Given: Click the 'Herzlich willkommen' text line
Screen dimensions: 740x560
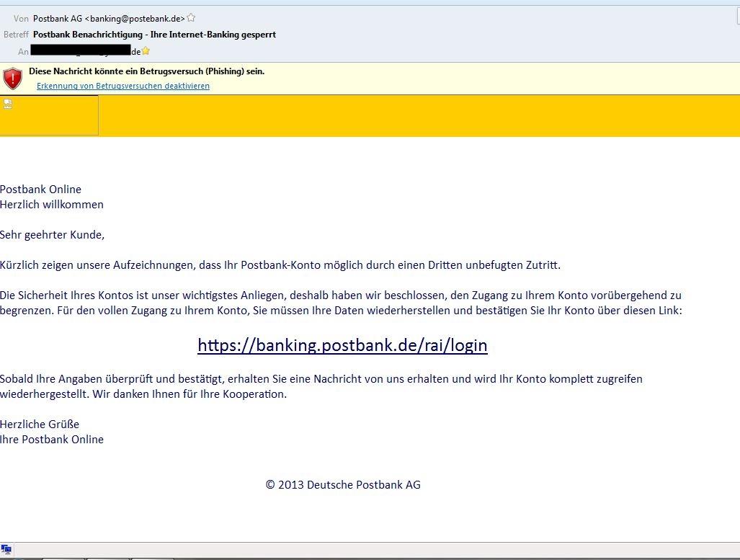Looking at the screenshot, I should pyautogui.click(x=52, y=205).
